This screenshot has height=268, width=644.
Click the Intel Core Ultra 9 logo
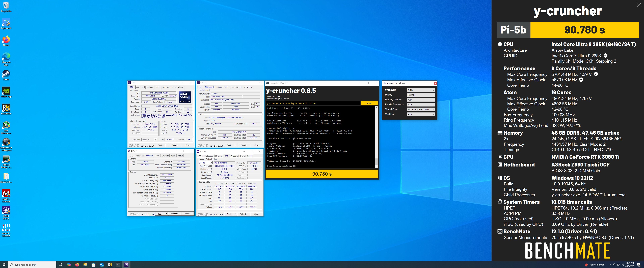tap(185, 97)
